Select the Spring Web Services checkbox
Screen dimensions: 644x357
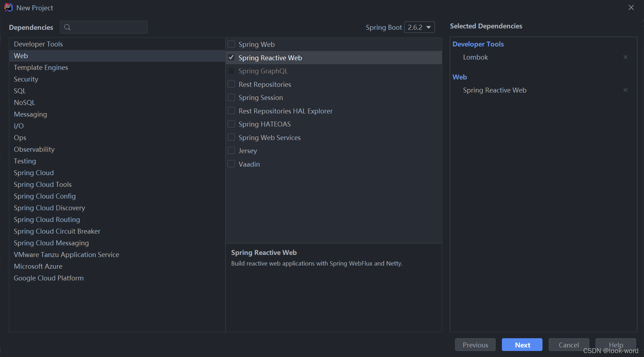231,137
